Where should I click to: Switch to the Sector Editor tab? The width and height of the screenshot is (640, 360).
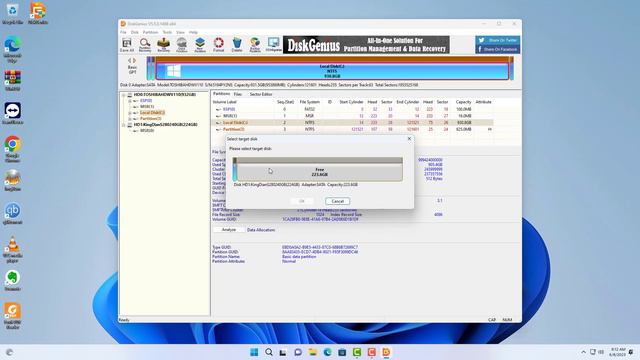click(261, 94)
